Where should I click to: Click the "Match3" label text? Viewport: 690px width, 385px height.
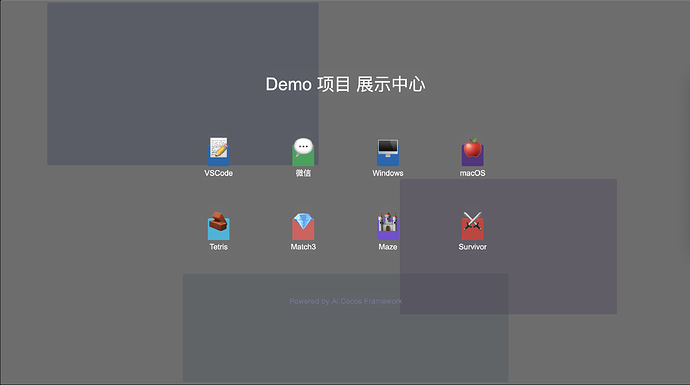[x=303, y=247]
